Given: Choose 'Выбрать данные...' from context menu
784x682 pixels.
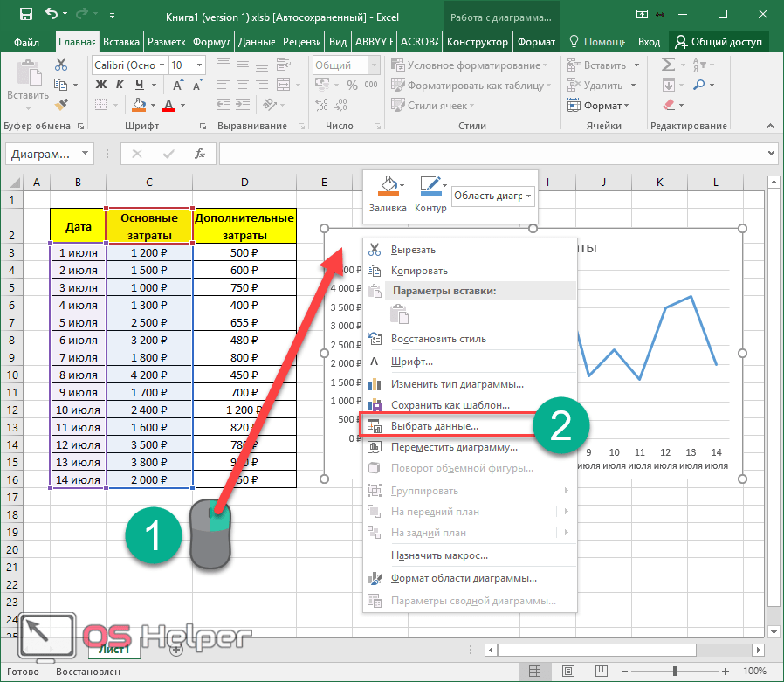Looking at the screenshot, I should (434, 426).
